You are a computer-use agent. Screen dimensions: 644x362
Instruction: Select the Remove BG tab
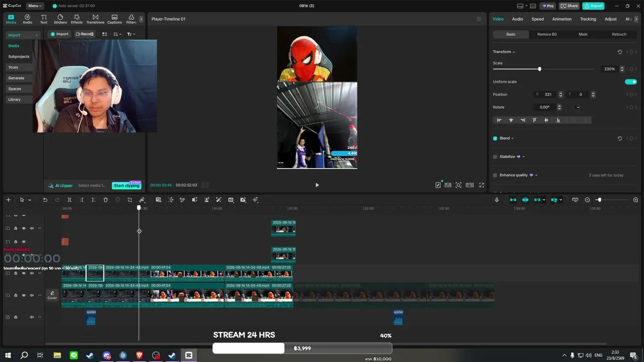point(547,34)
